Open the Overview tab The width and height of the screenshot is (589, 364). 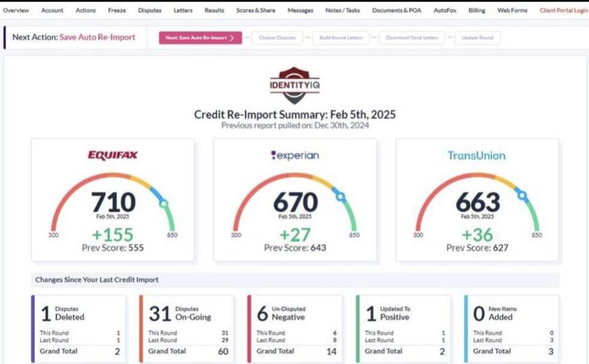pyautogui.click(x=16, y=11)
